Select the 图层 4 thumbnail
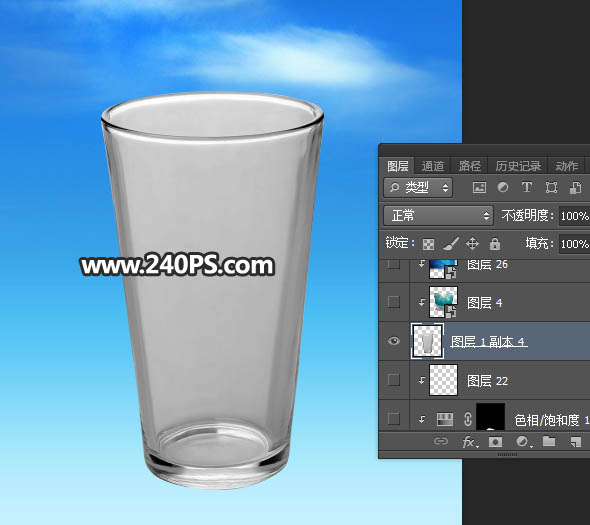This screenshot has height=525, width=590. pos(443,302)
